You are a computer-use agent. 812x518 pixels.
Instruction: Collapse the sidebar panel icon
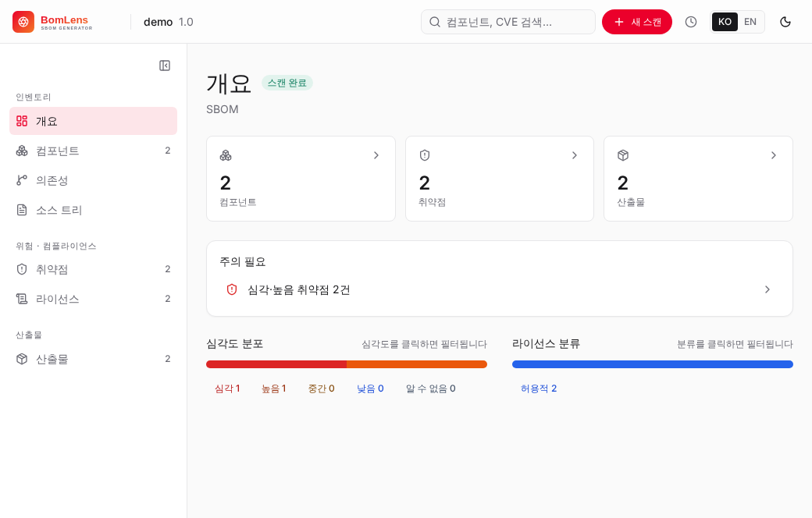pyautogui.click(x=165, y=66)
